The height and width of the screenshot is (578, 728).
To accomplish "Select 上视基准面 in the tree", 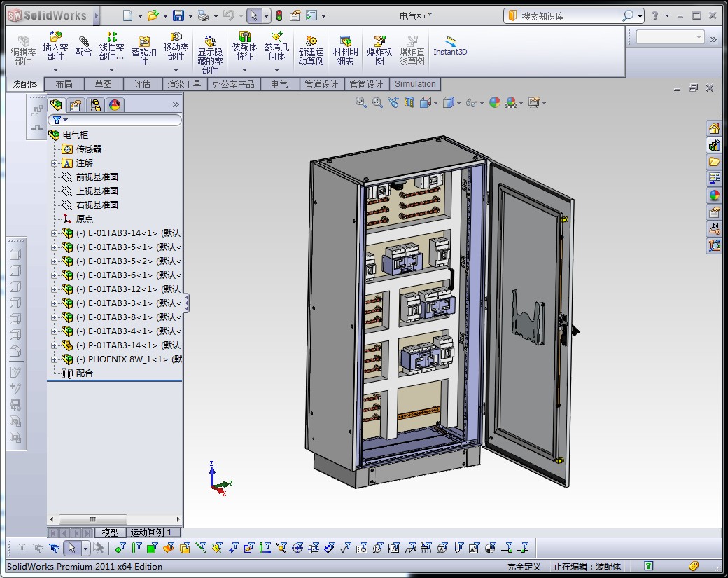I will pyautogui.click(x=97, y=191).
